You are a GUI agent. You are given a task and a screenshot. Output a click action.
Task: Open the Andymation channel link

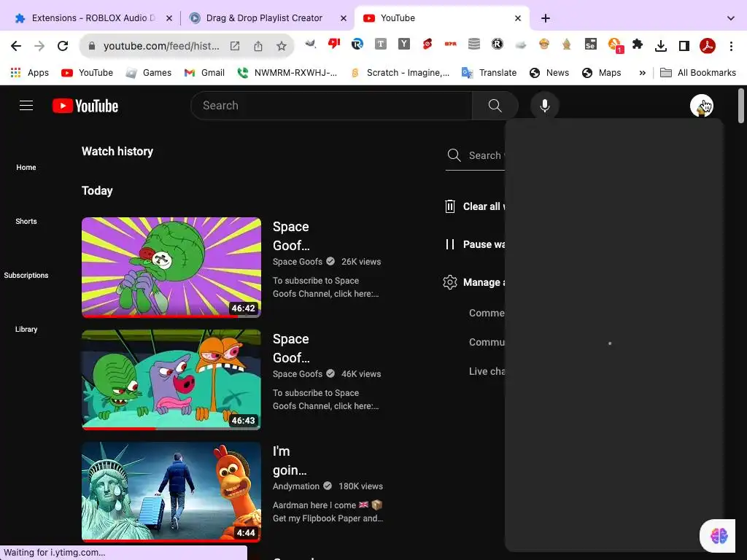point(296,486)
